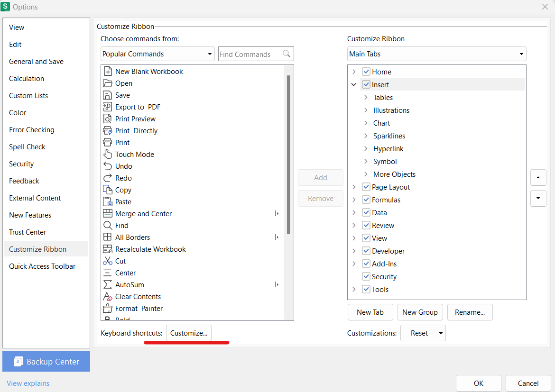Select the Merge and Center command

pos(143,213)
